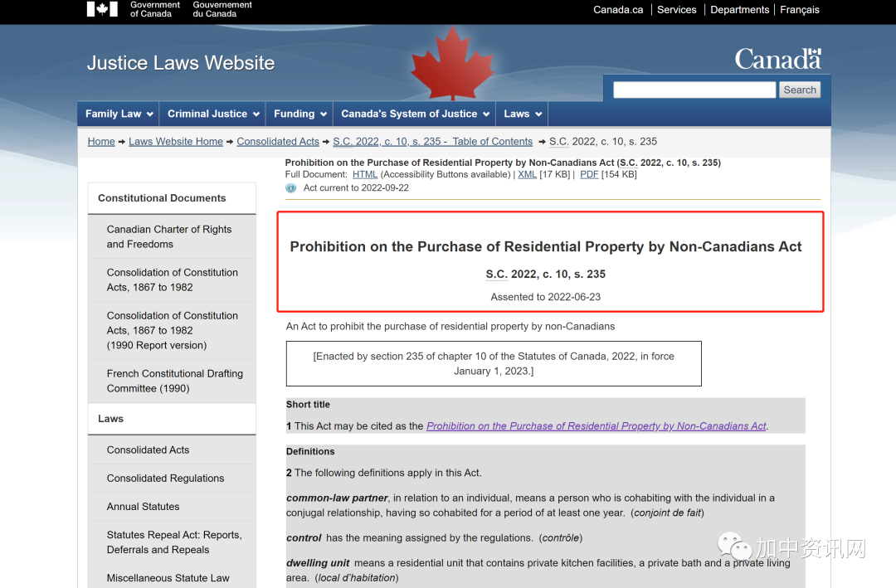
Task: Open Consolidation of Constitution Acts, 1867 to 1982
Action: click(x=172, y=280)
